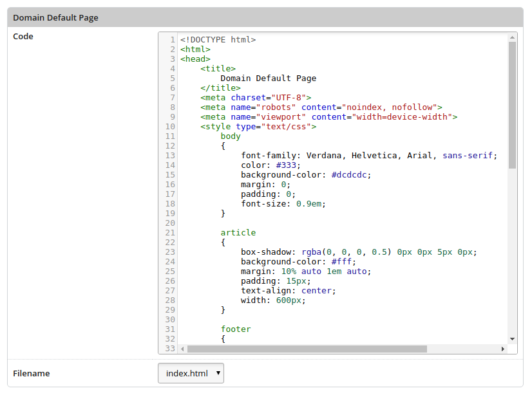This screenshot has height=395, width=532.
Task: Place cursor on the <!DOCTYPE html> line
Action: click(x=218, y=40)
